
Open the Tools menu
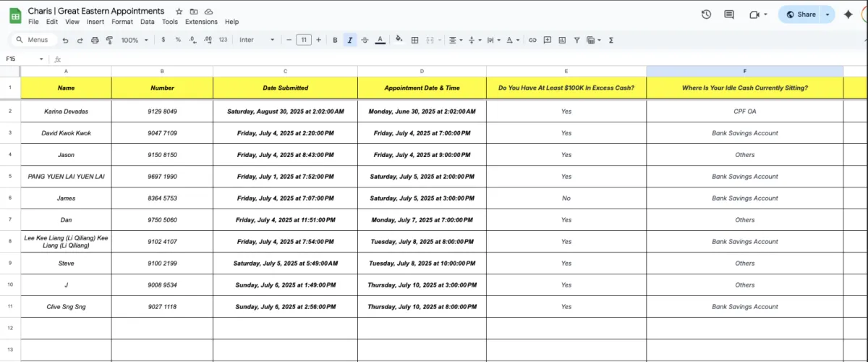pyautogui.click(x=170, y=22)
